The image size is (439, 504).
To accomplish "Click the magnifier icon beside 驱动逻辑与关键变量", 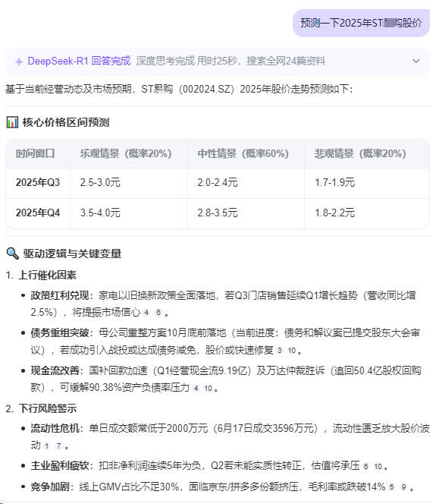I will click(13, 254).
